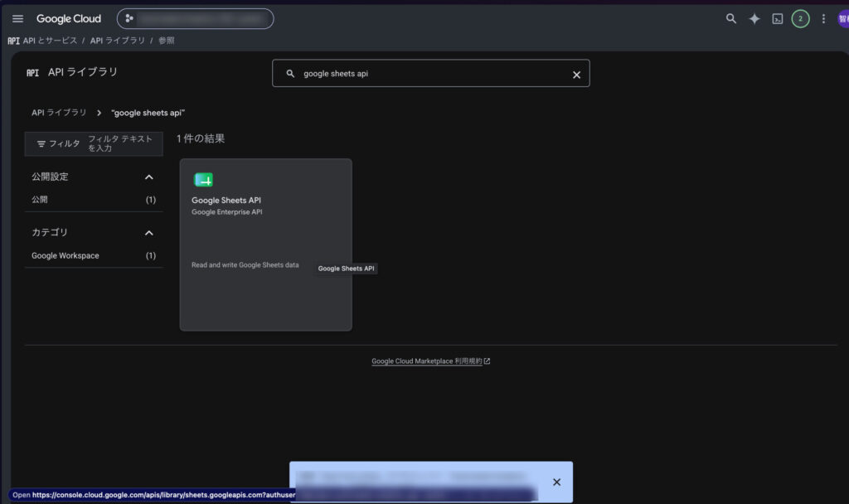
Task: Open the project selector dropdown
Action: pyautogui.click(x=196, y=19)
